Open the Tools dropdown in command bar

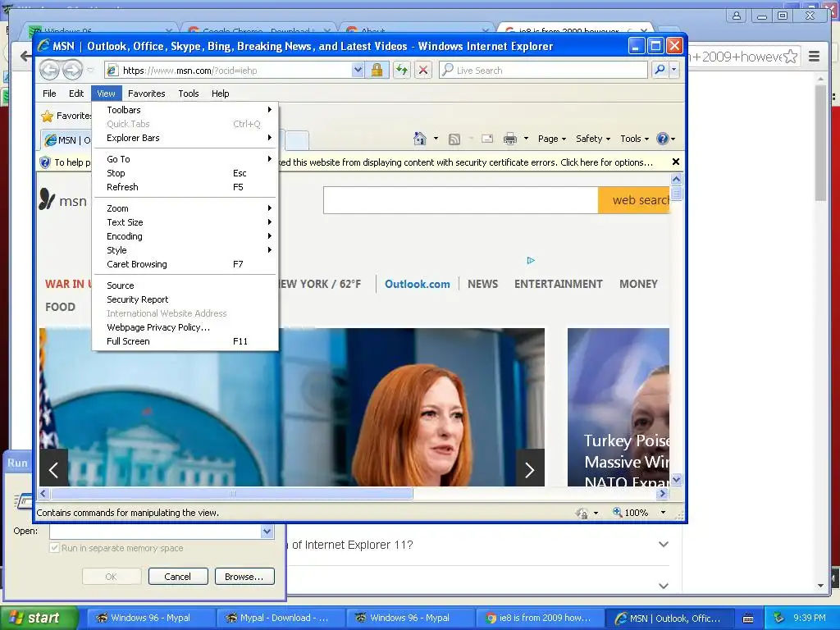coord(635,139)
